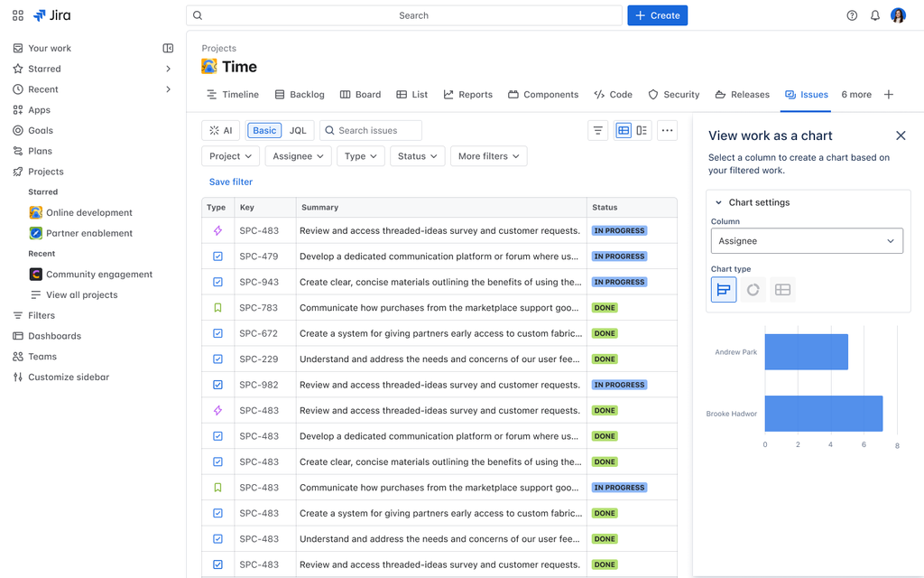Open the help question mark icon
This screenshot has width=924, height=578.
coord(849,14)
